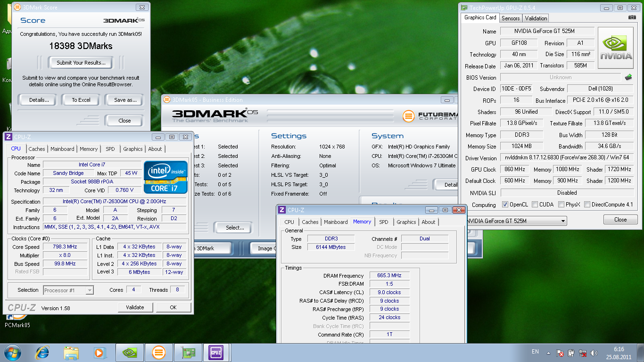644x362 pixels.
Task: Click Close in 3DMark Score window
Action: tap(124, 121)
